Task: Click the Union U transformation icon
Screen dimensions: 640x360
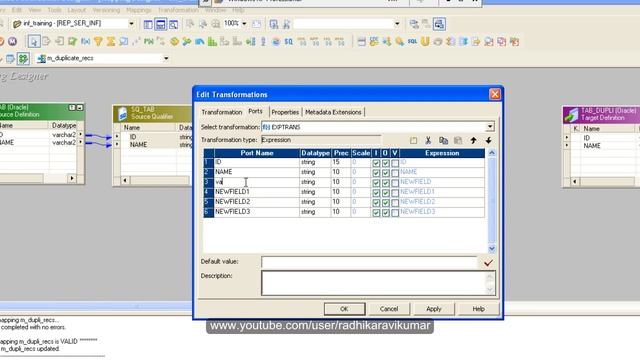Action: [x=425, y=42]
